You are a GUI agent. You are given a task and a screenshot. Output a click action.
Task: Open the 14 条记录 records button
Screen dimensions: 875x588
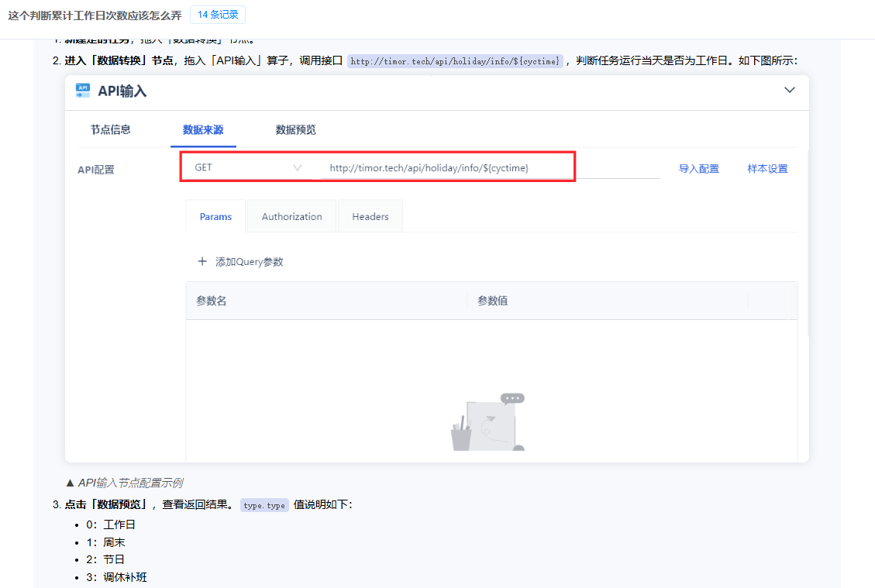pos(218,15)
